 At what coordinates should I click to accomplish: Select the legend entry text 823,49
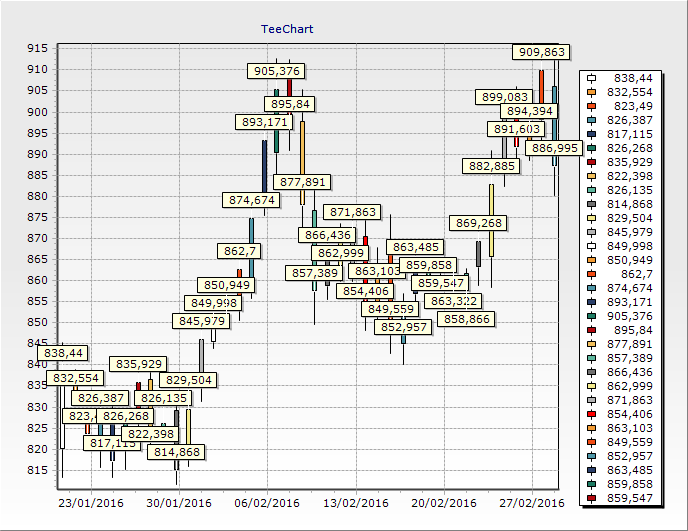(633, 107)
